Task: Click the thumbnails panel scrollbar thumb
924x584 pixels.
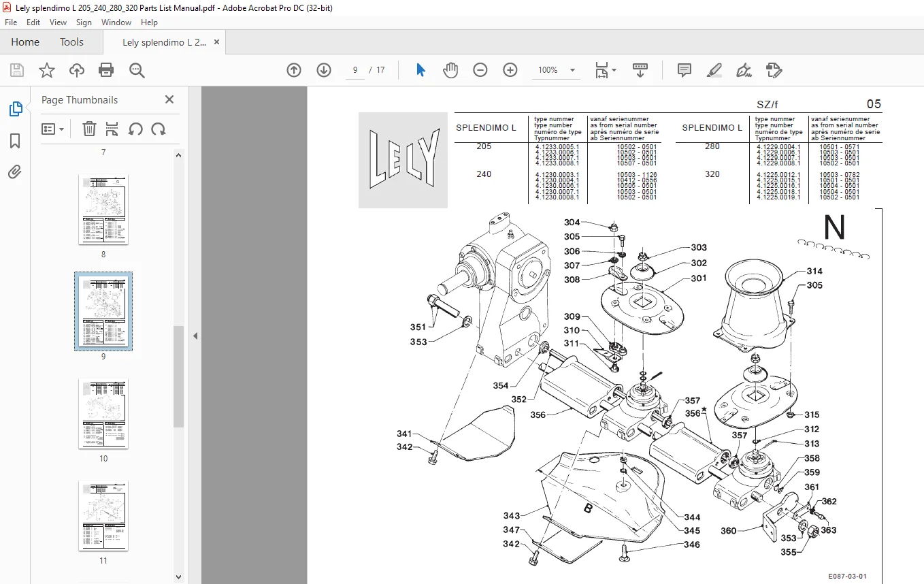Action: pyautogui.click(x=179, y=376)
